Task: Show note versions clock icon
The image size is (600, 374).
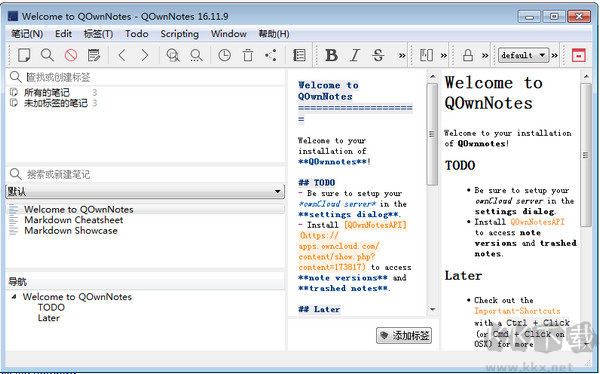Action: (x=224, y=55)
